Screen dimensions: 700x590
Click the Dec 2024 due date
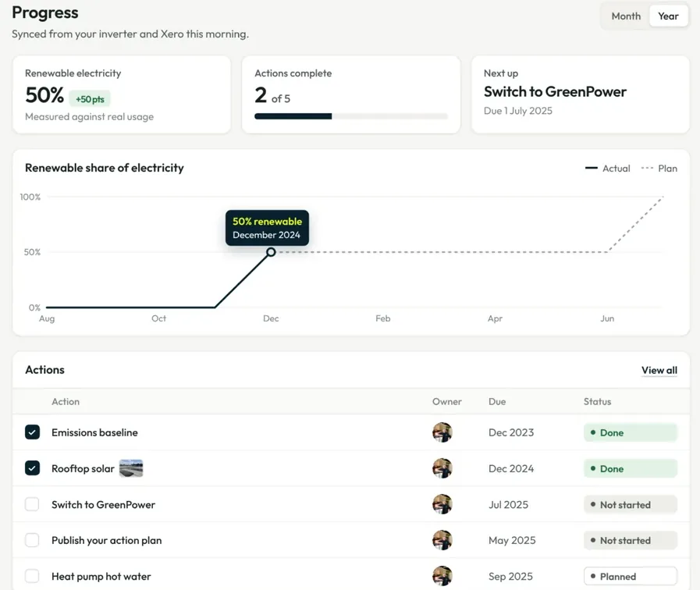pos(511,468)
